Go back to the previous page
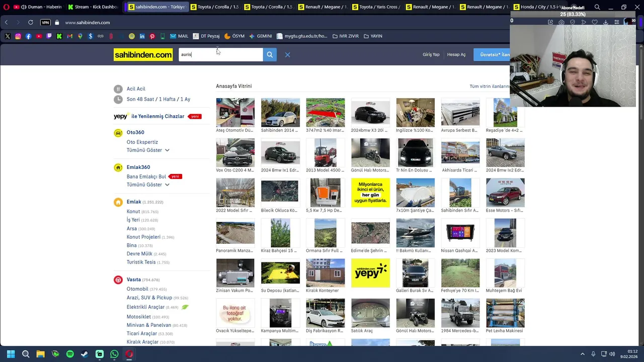This screenshot has height=362, width=644. click(7, 23)
